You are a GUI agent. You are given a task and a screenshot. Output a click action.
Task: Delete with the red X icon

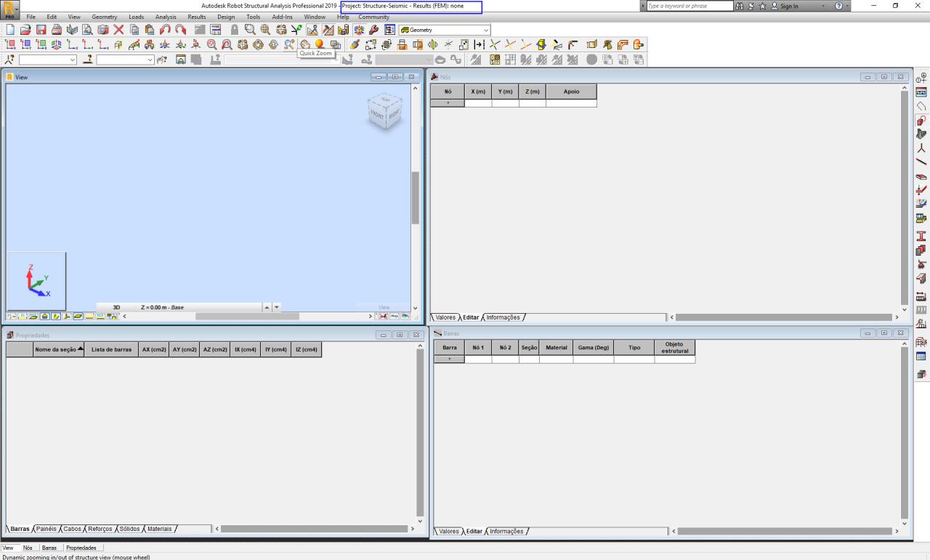[118, 31]
